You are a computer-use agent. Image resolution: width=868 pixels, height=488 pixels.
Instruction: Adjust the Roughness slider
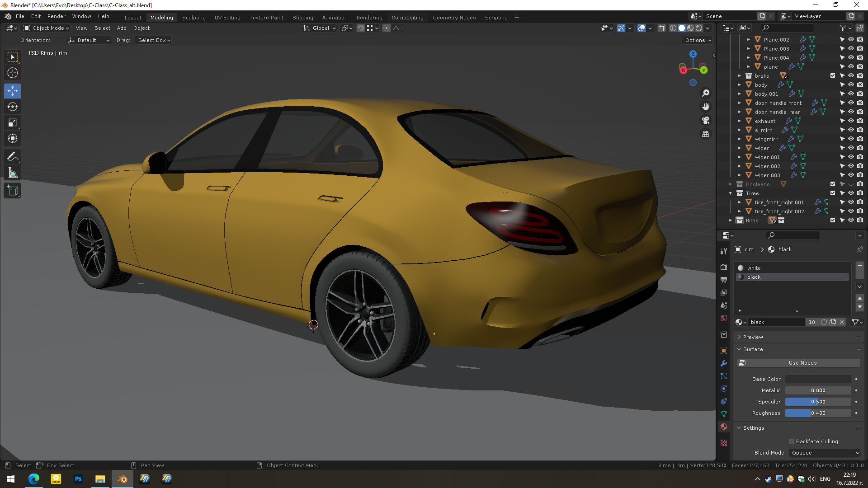point(818,413)
